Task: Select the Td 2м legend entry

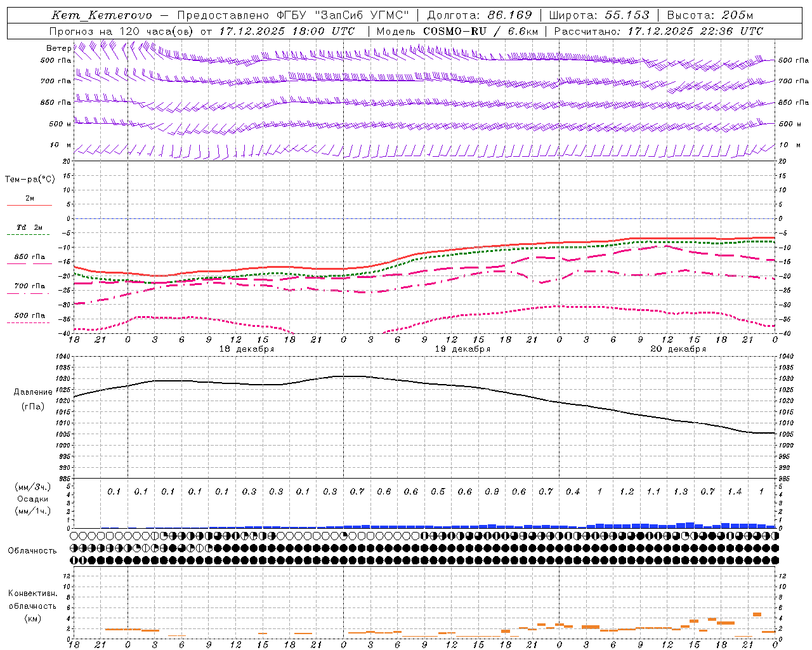Action: pos(30,227)
